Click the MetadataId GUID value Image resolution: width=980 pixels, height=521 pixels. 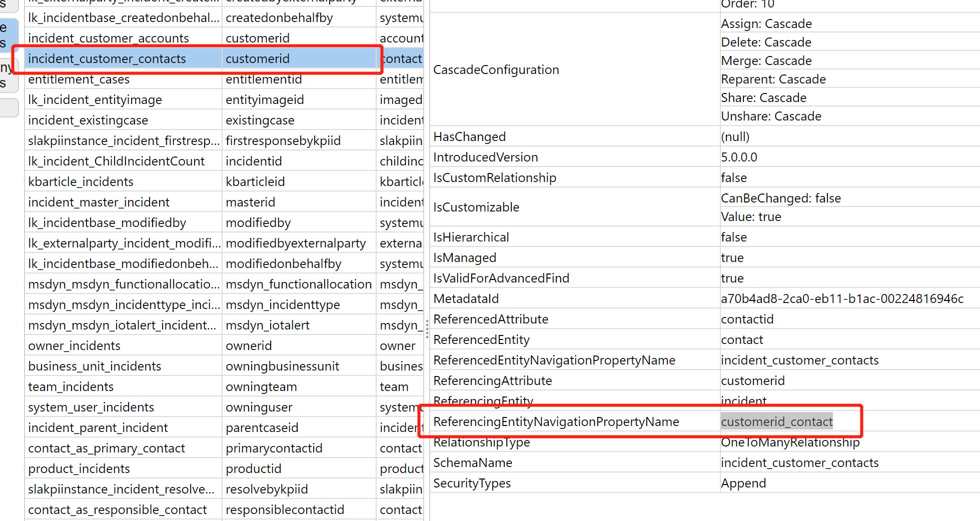[842, 298]
